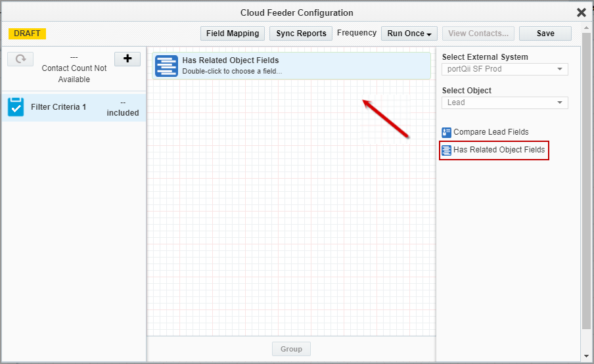
Task: Click the Group button below canvas
Action: [291, 349]
